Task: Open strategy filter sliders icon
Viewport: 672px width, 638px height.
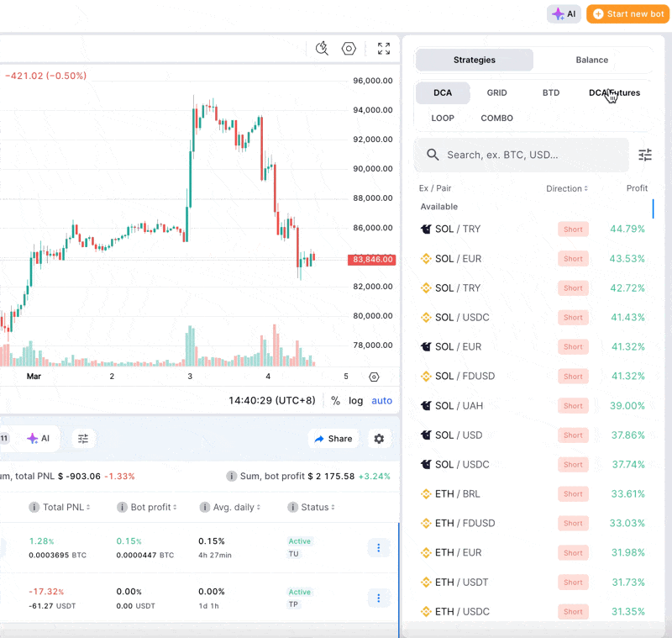Action: (x=645, y=155)
